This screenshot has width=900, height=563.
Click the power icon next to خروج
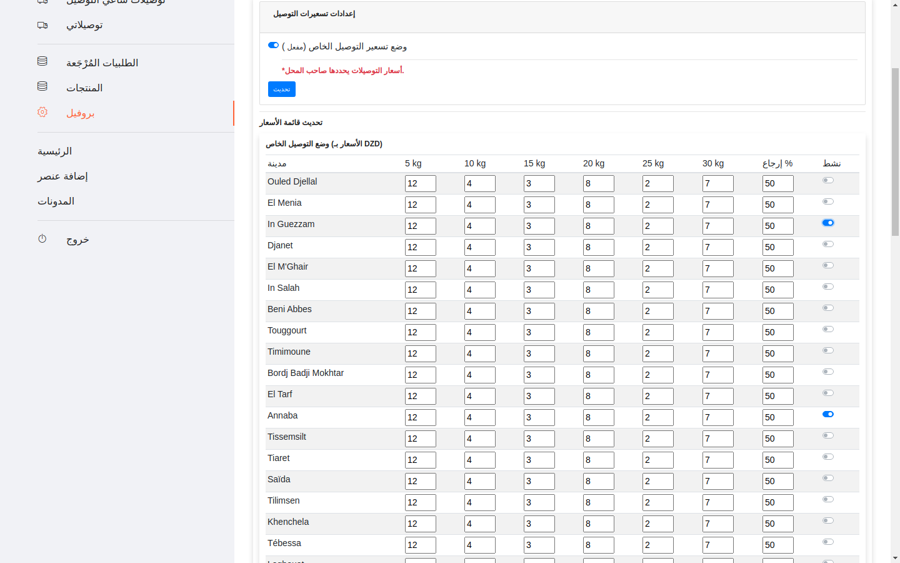pyautogui.click(x=42, y=239)
